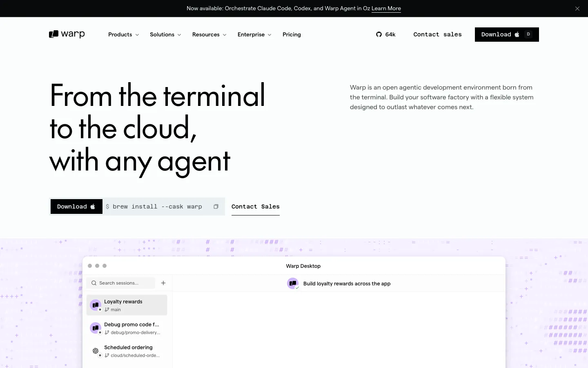
Task: Follow the Learn More banner link
Action: click(386, 9)
